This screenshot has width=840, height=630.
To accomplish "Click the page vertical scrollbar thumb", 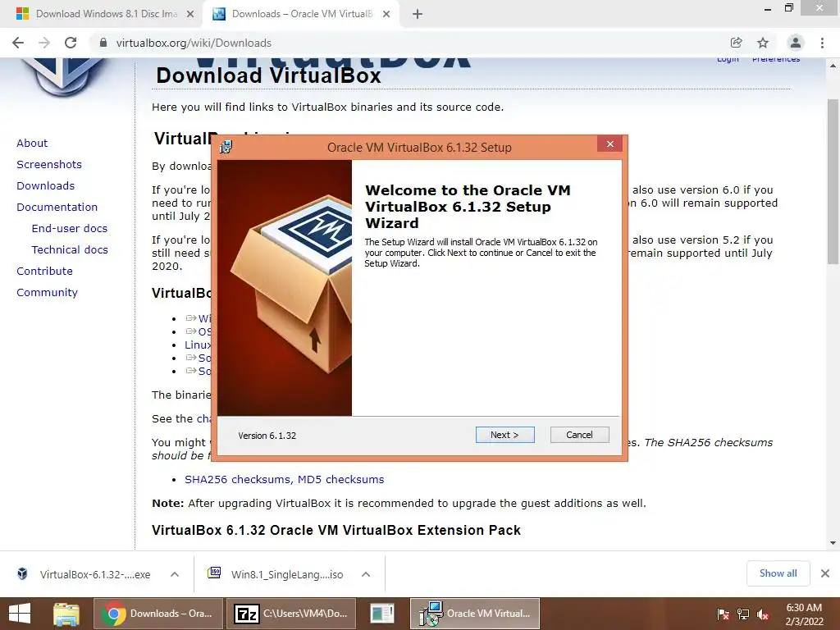I will pyautogui.click(x=833, y=181).
